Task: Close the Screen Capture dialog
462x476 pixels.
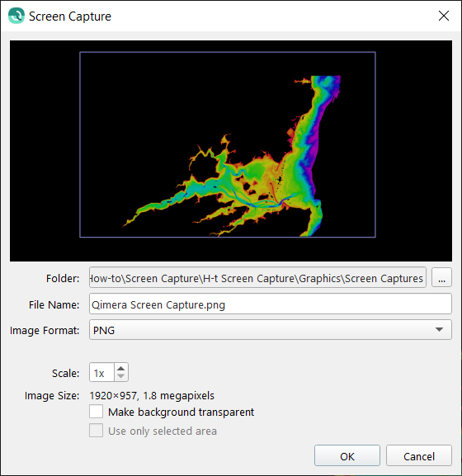Action: (444, 16)
